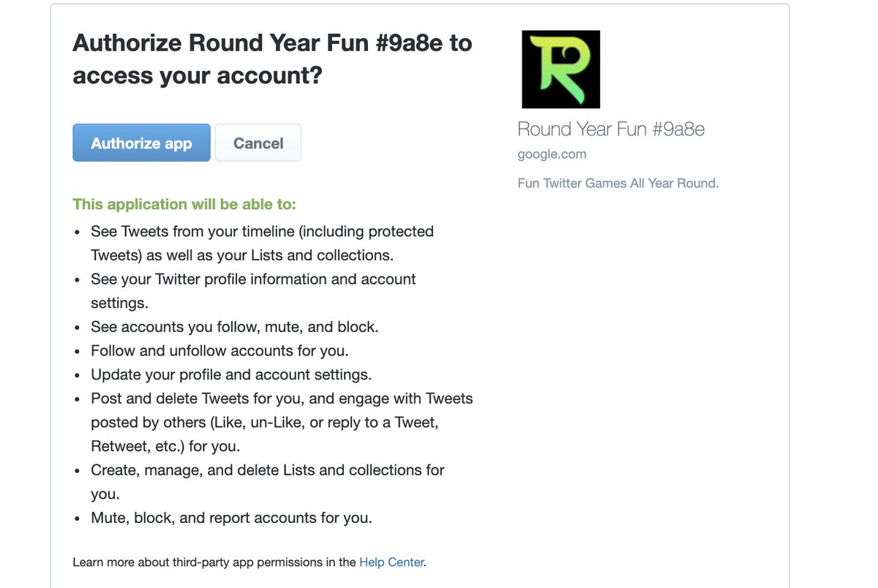Cancel the authorization request

point(258,143)
